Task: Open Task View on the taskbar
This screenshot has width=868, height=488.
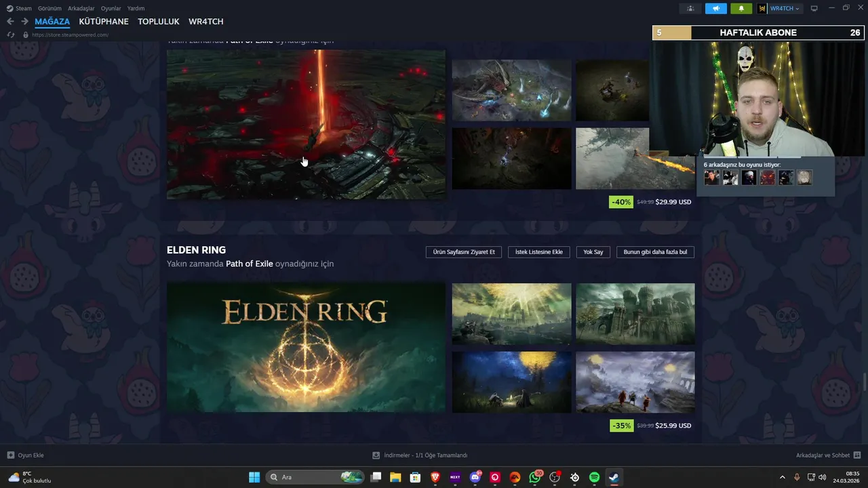Action: [376, 477]
